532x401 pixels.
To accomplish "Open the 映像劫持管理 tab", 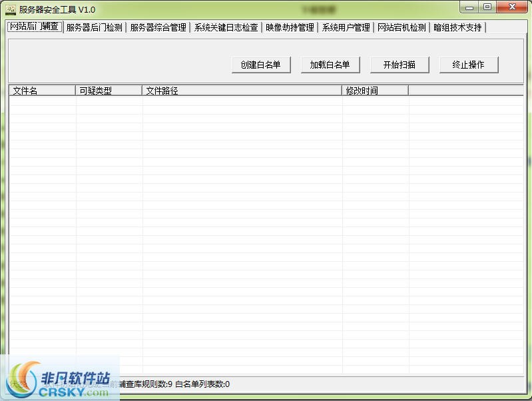I will [290, 27].
